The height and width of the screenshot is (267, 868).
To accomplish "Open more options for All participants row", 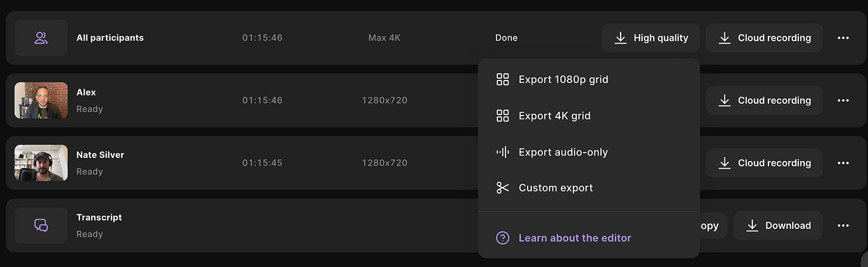I will [843, 38].
